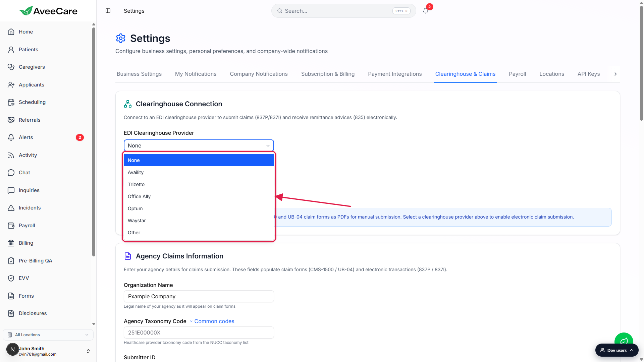Open Scheduling calendar icon

click(11, 102)
